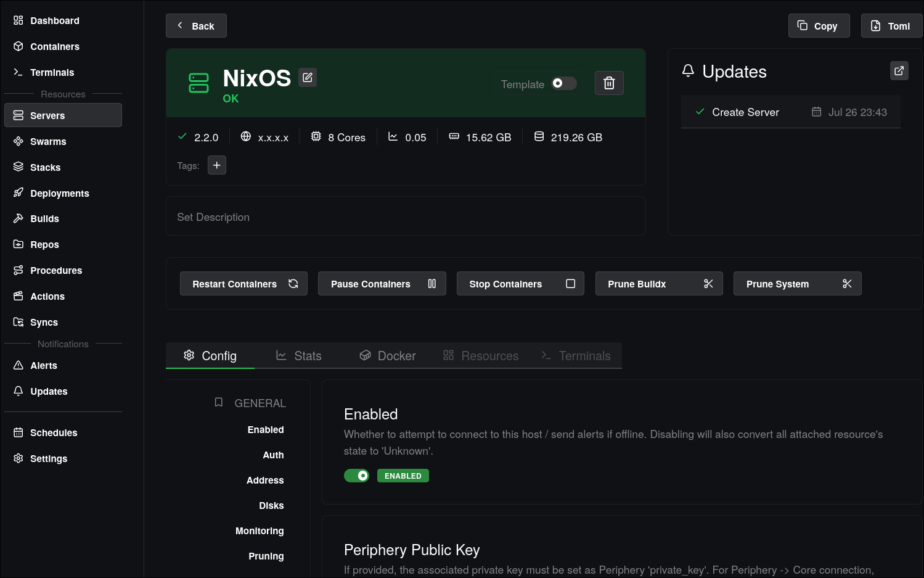Open Syncs in the sidebar
The width and height of the screenshot is (924, 578).
pyautogui.click(x=63, y=322)
